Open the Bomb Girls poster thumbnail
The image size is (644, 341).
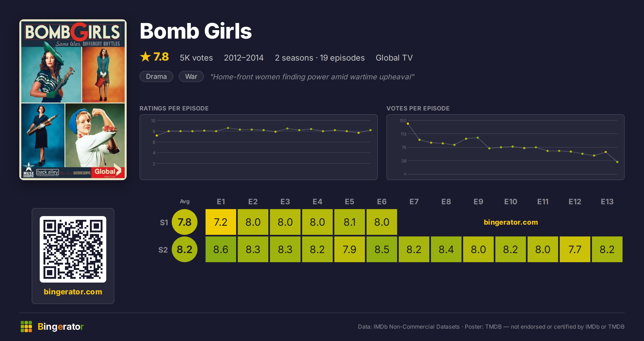[73, 99]
